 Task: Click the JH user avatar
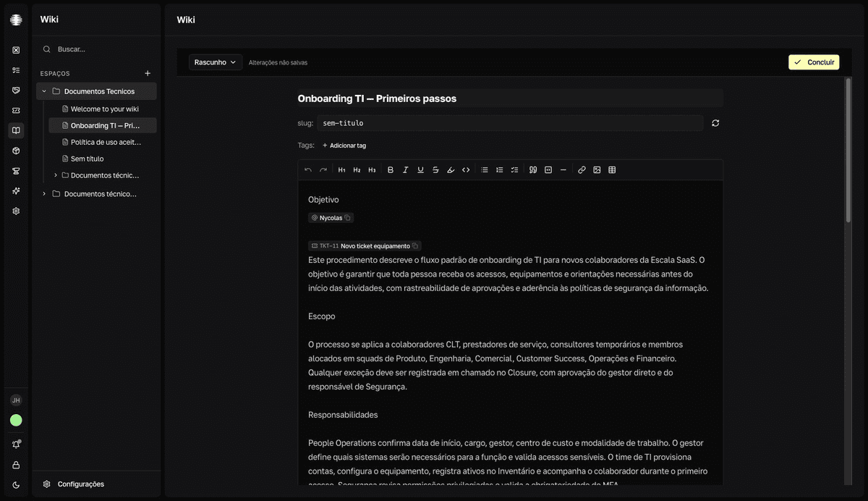(16, 400)
